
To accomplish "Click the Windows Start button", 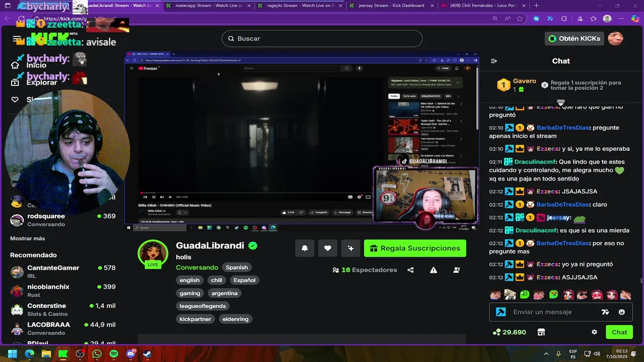I will click(13, 354).
